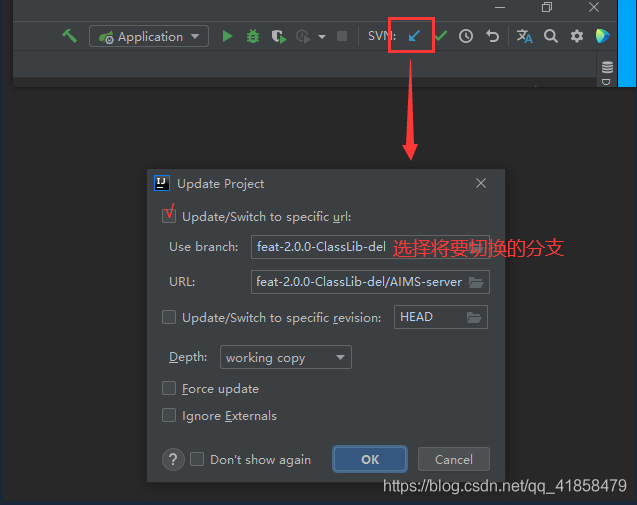
Task: Open the Translate plugin icon
Action: pos(524,36)
